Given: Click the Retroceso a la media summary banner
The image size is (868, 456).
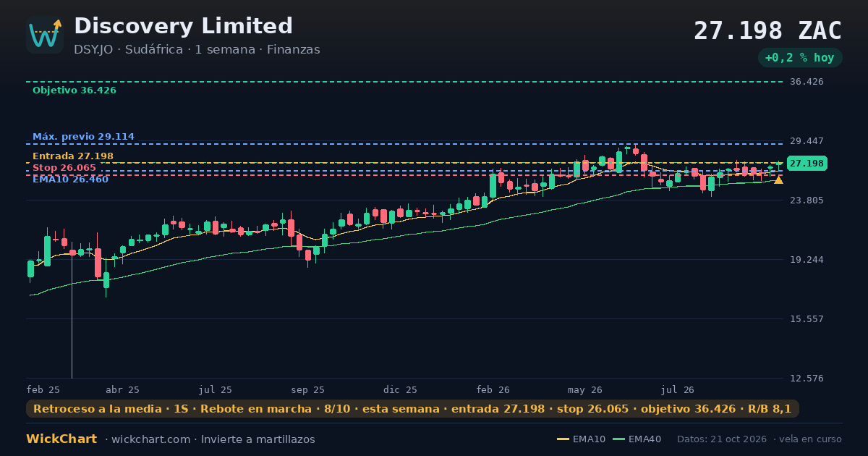Looking at the screenshot, I should [412, 409].
